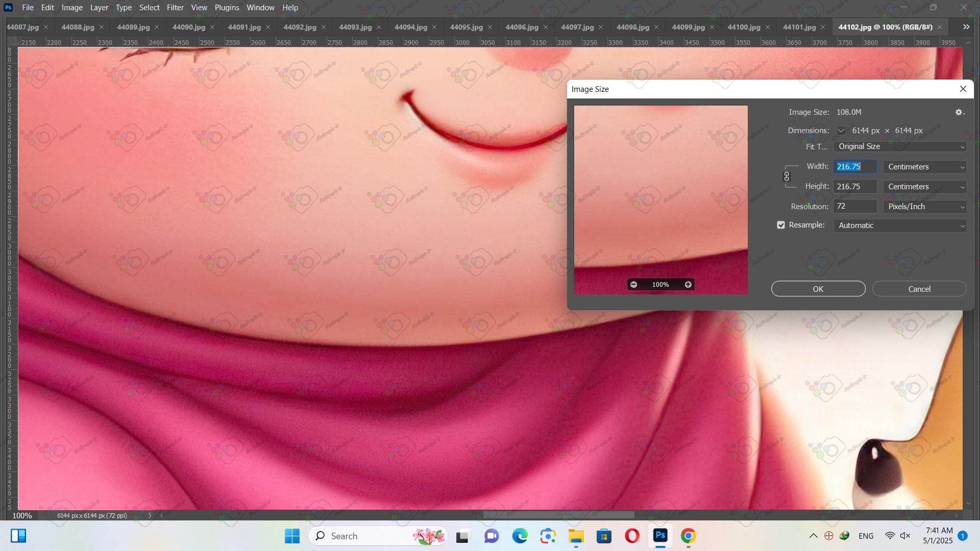Screen dimensions: 980x551
Task: Zoom in the Image Size preview
Action: [x=688, y=285]
